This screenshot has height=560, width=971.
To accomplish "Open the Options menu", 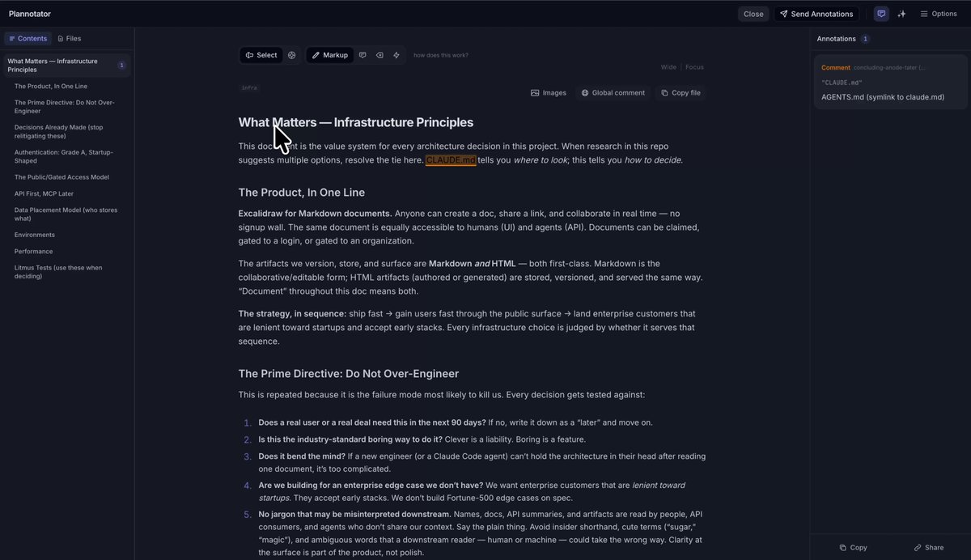I will [939, 14].
